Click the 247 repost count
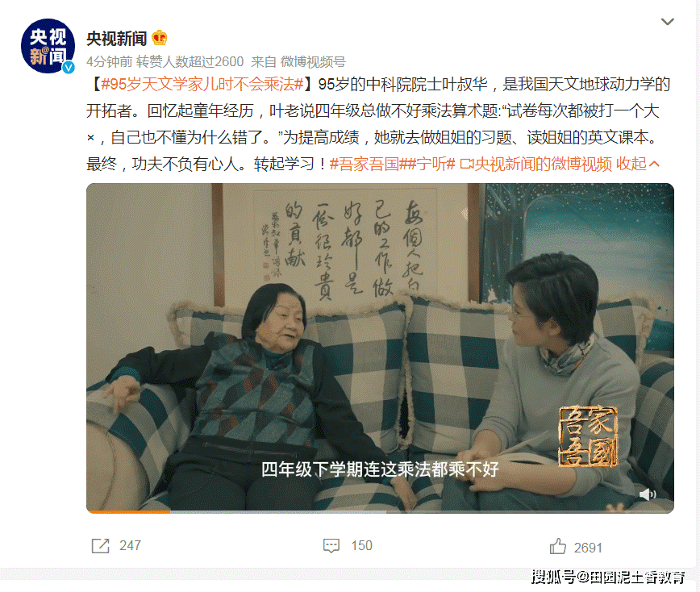The width and height of the screenshot is (700, 592). 130,545
